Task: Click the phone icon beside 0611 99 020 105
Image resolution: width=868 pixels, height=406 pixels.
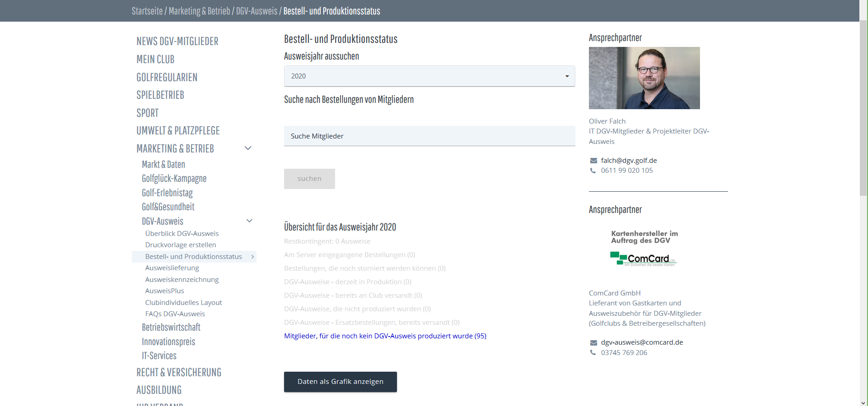Action: pyautogui.click(x=593, y=171)
